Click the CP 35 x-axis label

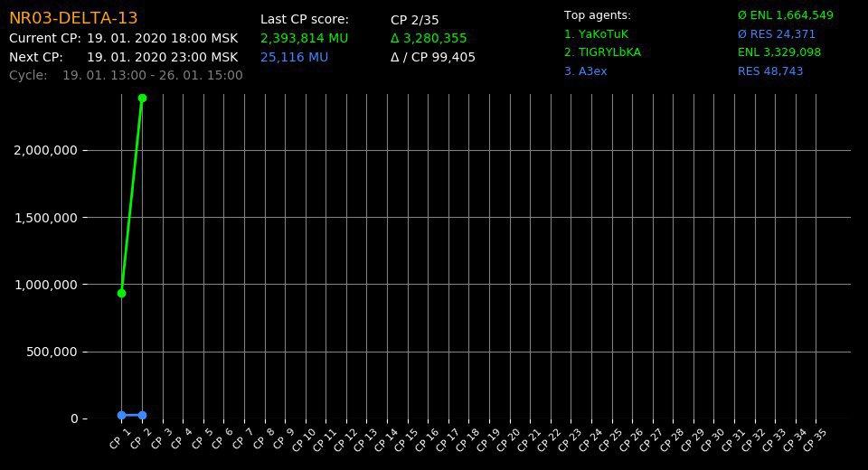coord(813,440)
